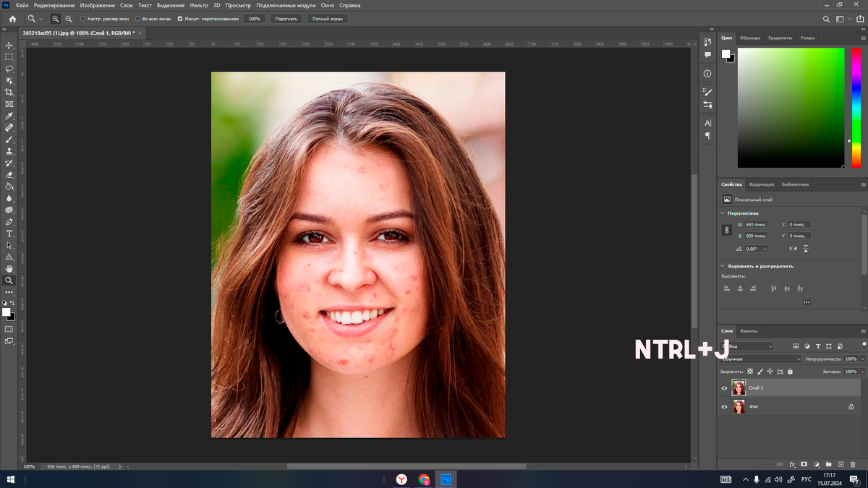Select the Spot Healing Brush tool
The width and height of the screenshot is (868, 488).
pos(9,127)
